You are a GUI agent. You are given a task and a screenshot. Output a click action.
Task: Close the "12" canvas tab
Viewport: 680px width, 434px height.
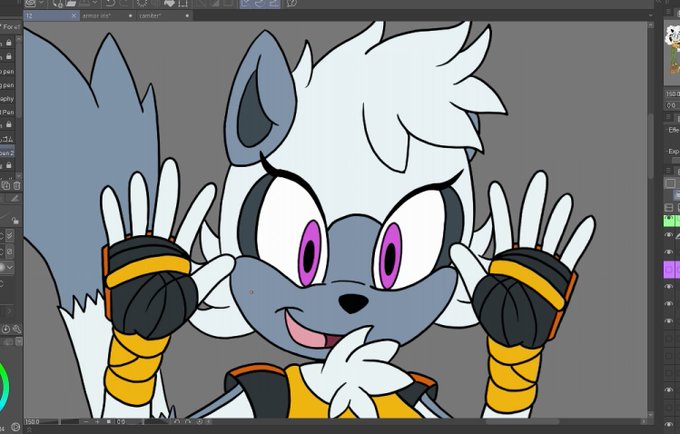74,16
